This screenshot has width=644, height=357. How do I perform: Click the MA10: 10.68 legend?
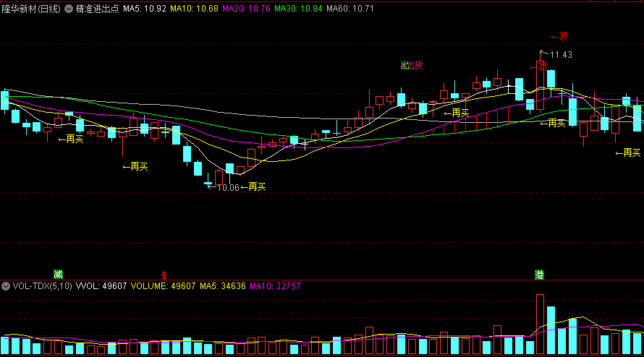pyautogui.click(x=194, y=9)
